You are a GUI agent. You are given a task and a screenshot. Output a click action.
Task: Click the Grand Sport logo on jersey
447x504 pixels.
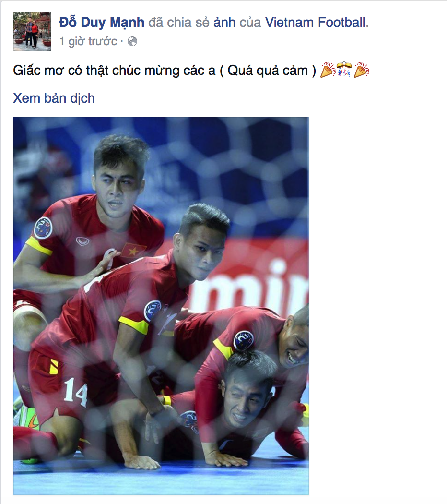pos(82,241)
